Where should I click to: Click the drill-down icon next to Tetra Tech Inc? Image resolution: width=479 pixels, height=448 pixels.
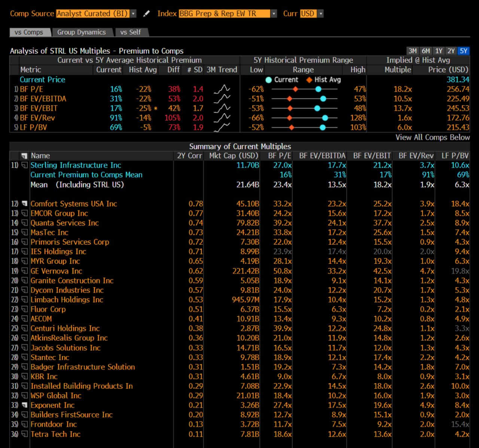[x=25, y=434]
